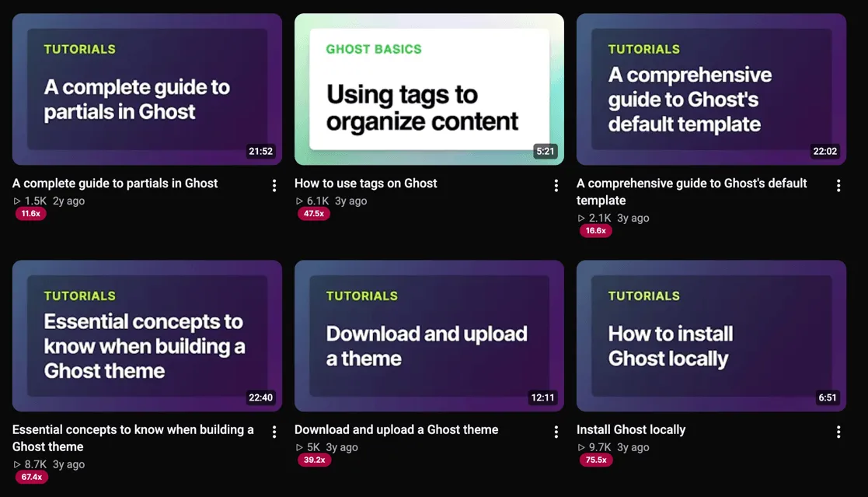This screenshot has height=497, width=868.
Task: Click the 16.6x outlier score badge
Action: pos(596,231)
